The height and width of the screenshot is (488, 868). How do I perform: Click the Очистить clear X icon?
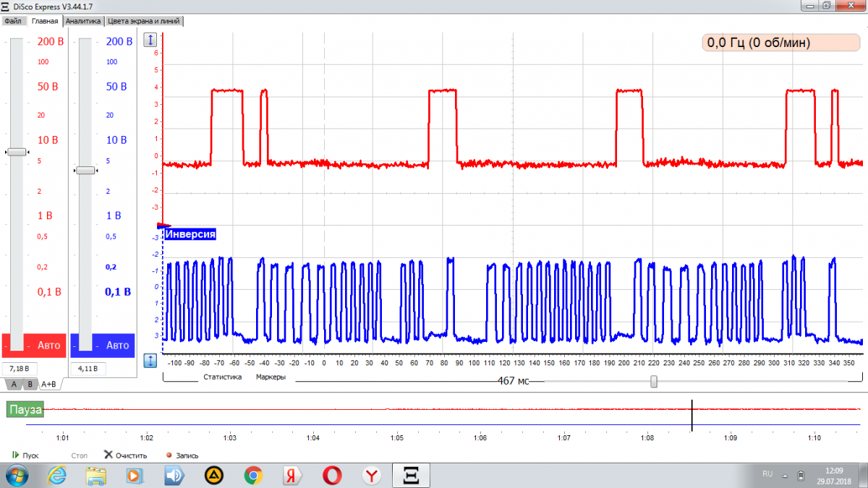109,455
